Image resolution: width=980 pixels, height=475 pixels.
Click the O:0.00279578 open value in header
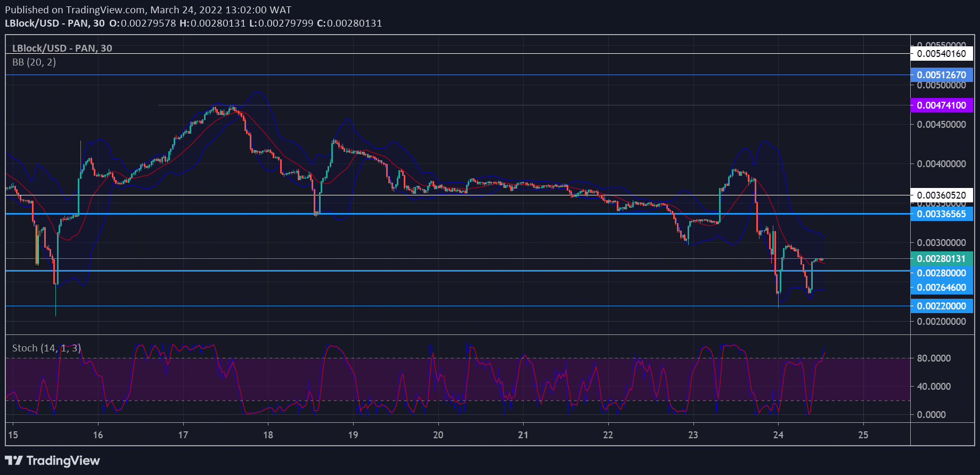142,23
